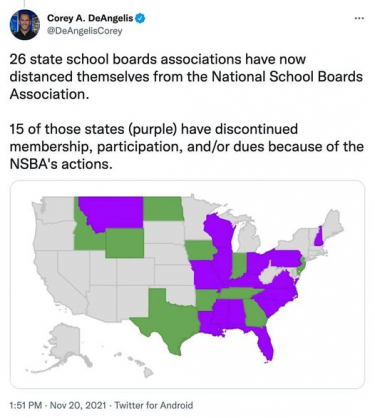Click the tweet text about 26 state associations

click(x=186, y=77)
